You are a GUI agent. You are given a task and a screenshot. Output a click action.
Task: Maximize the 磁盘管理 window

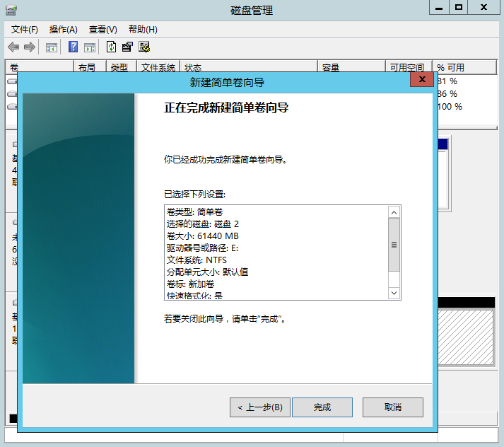click(458, 8)
